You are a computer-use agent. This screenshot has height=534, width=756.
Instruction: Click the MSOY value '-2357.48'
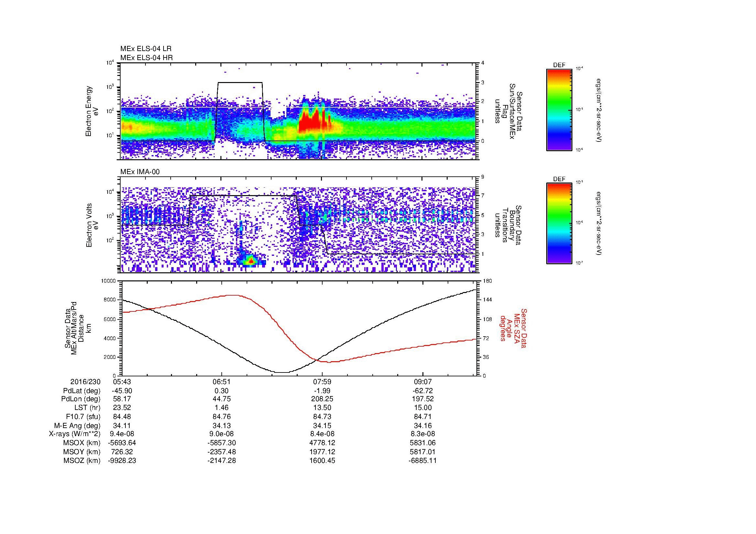[222, 452]
